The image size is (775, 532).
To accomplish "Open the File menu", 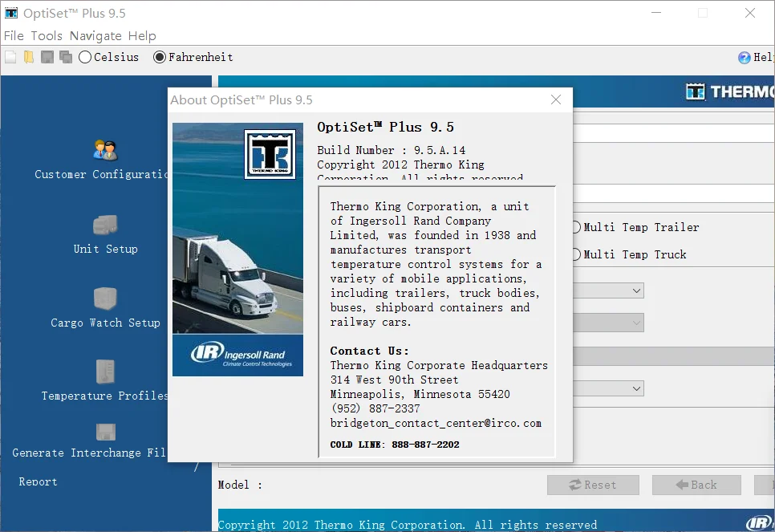I will coord(14,36).
